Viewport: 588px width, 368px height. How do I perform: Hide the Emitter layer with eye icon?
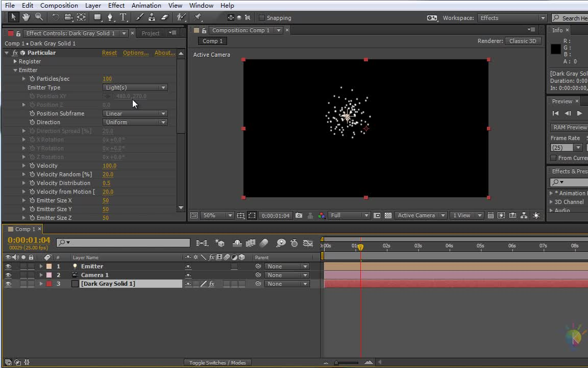click(x=8, y=266)
